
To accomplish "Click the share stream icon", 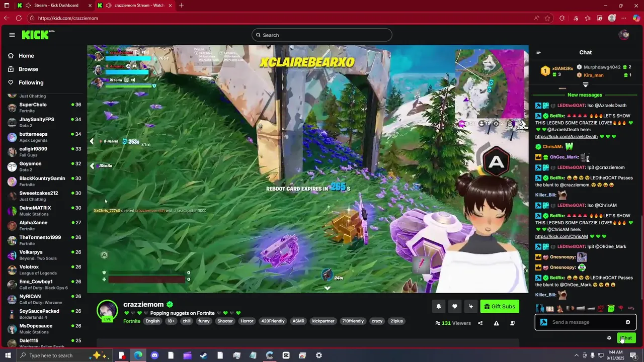I will coord(480,323).
